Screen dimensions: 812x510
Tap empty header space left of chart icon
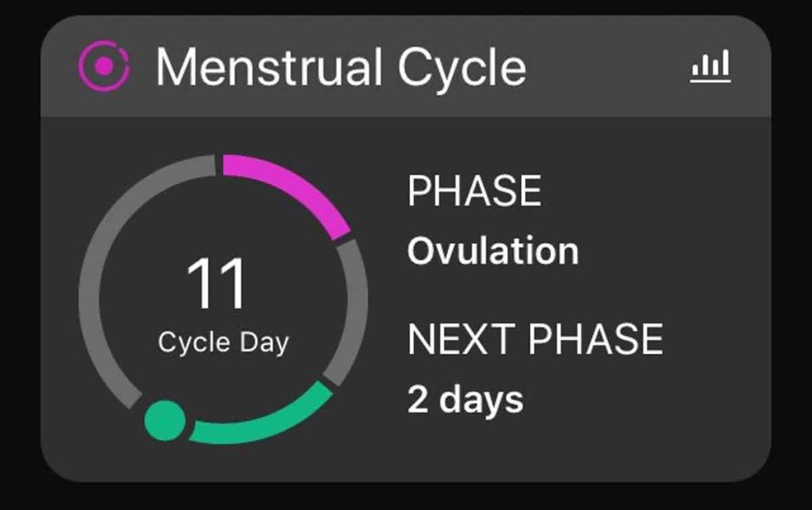coord(611,68)
